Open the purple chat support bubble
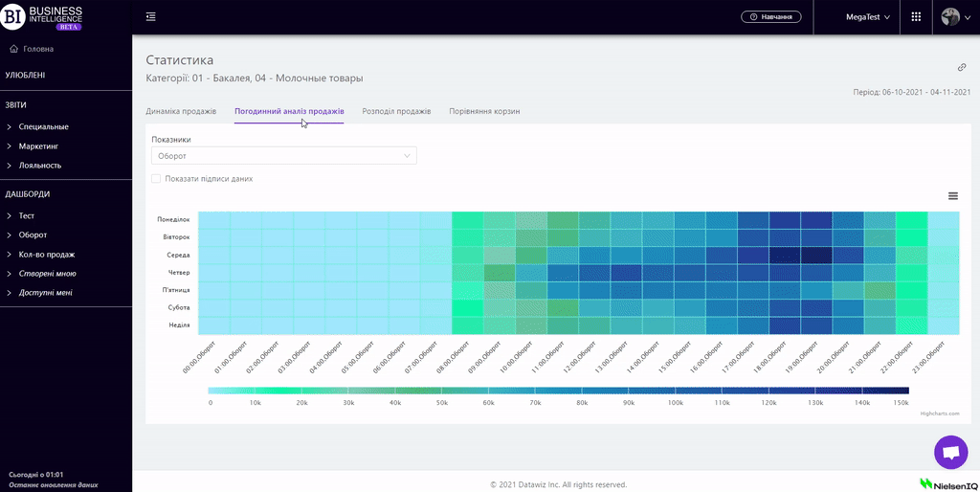The width and height of the screenshot is (980, 492). point(950,453)
